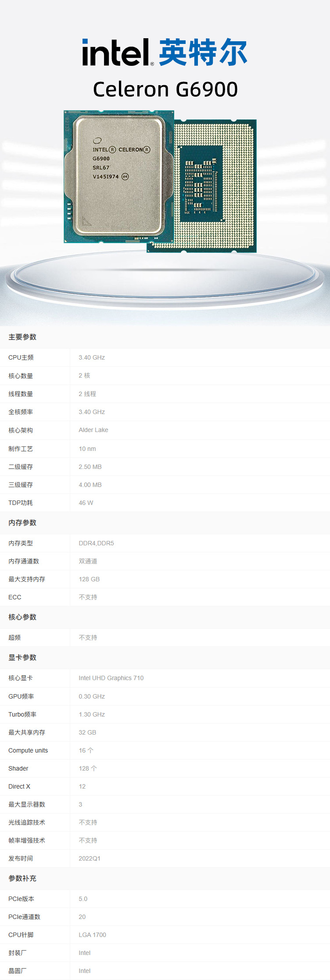Click the DDR4,DDR5 memory type value
330x980 pixels.
tap(96, 543)
